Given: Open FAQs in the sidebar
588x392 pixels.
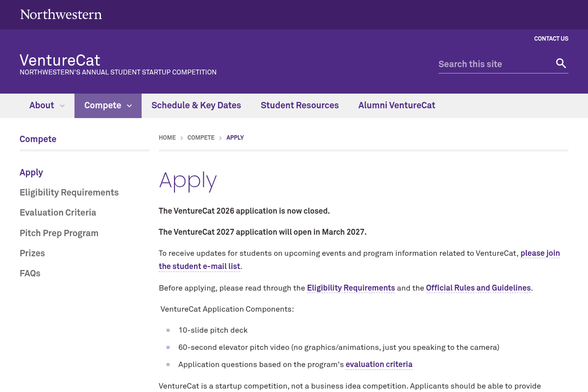Looking at the screenshot, I should point(30,273).
